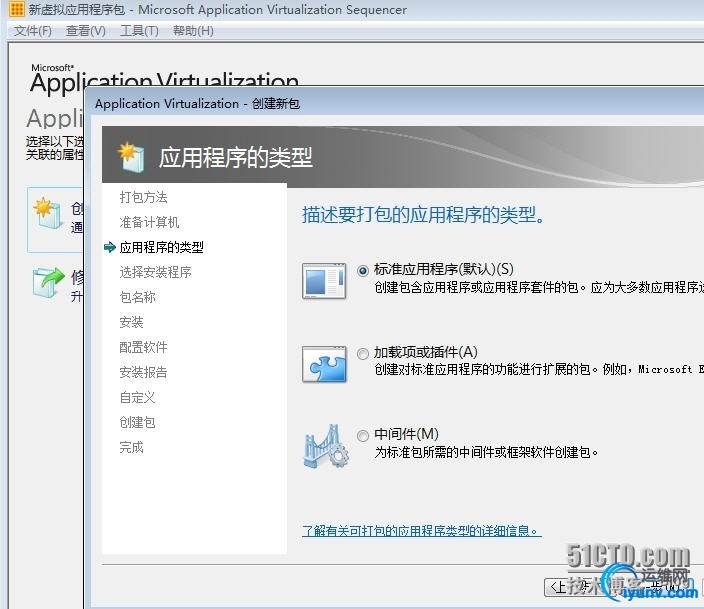The height and width of the screenshot is (609, 704).
Task: Click 配置软件 step in sidebar
Action: pos(143,347)
